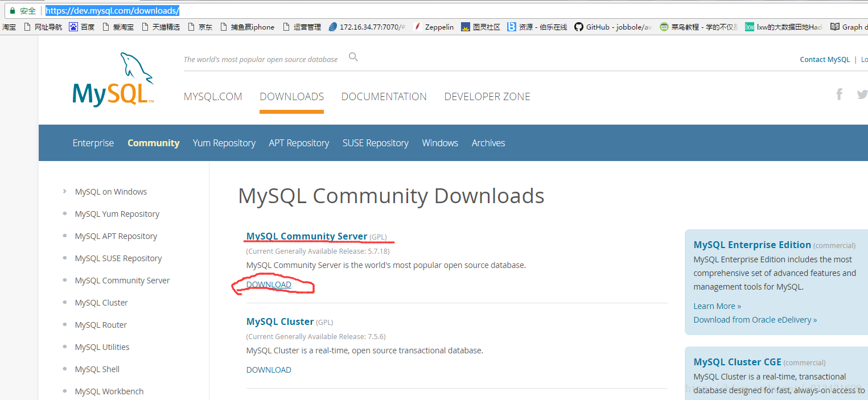The width and height of the screenshot is (868, 400).
Task: Click the MySQL Community Downloads page title
Action: [391, 196]
